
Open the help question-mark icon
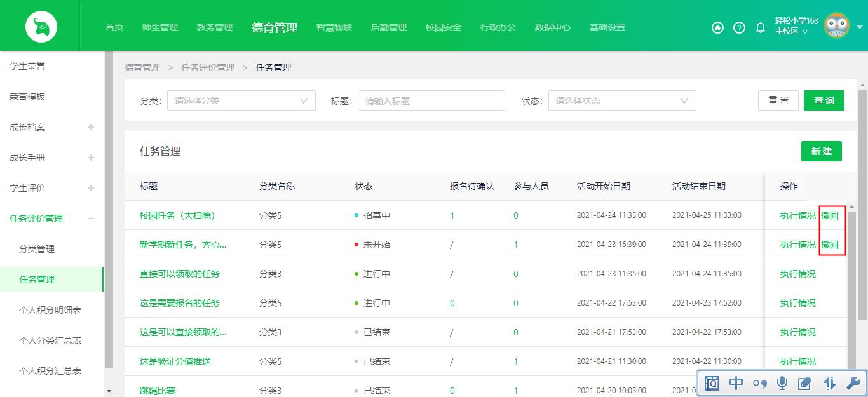pos(738,28)
